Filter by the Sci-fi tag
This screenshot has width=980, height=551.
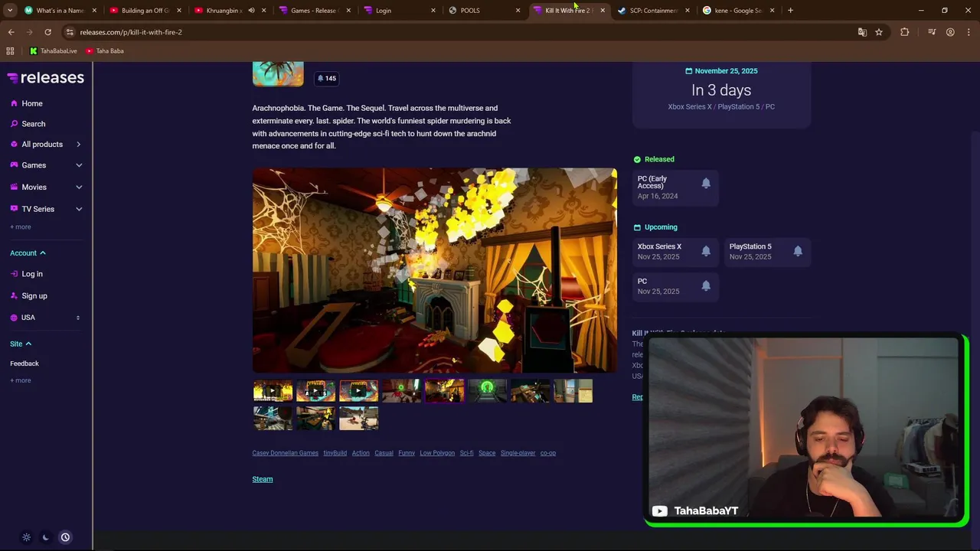click(x=466, y=453)
